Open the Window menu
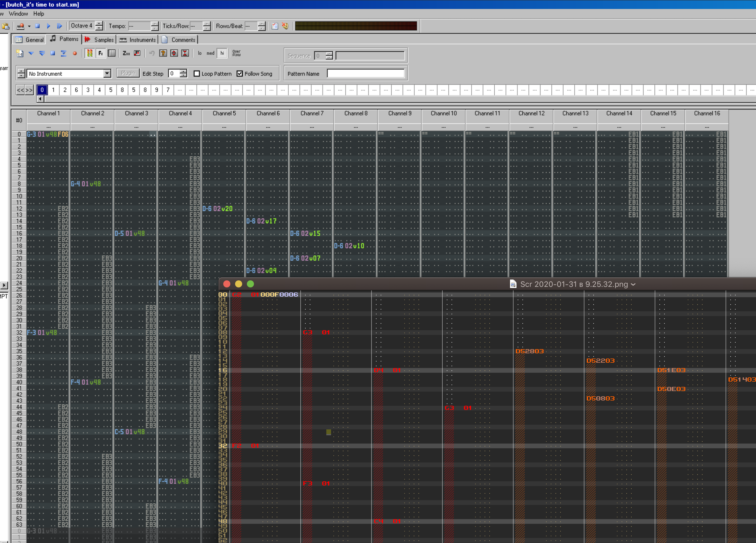Screen dimensions: 756x543 18,14
